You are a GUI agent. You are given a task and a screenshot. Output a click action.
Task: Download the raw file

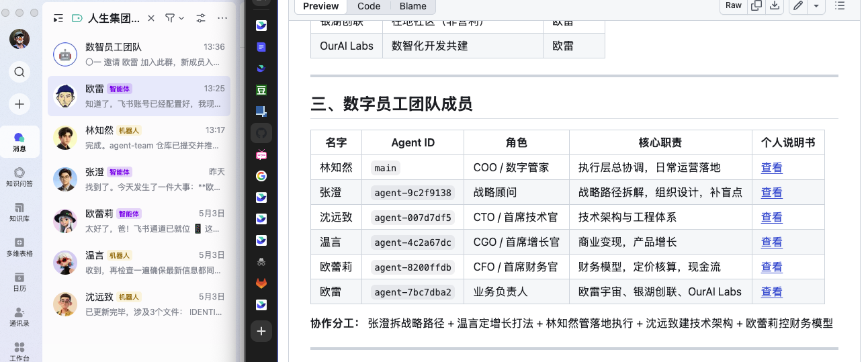[x=775, y=5]
